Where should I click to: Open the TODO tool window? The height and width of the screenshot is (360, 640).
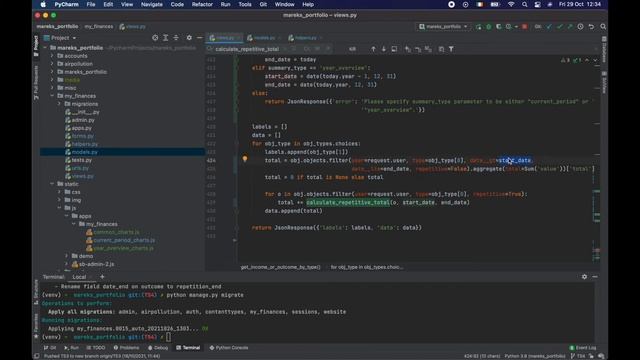pyautogui.click(x=96, y=348)
